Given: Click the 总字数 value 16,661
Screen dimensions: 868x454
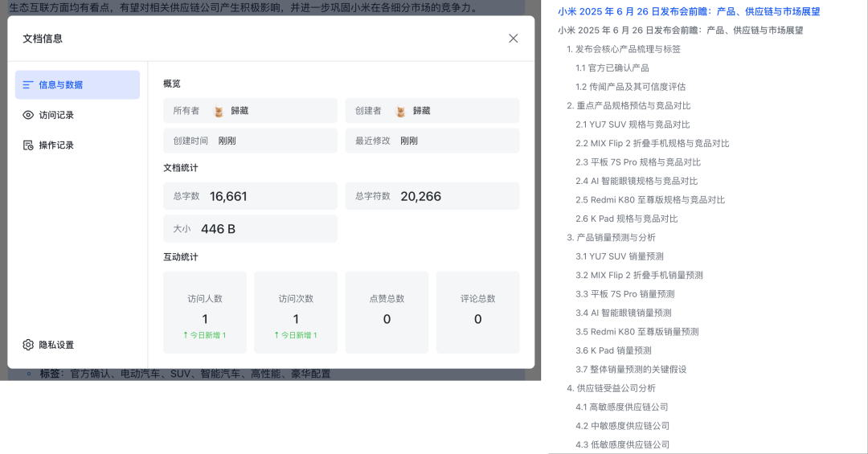Looking at the screenshot, I should point(228,196).
